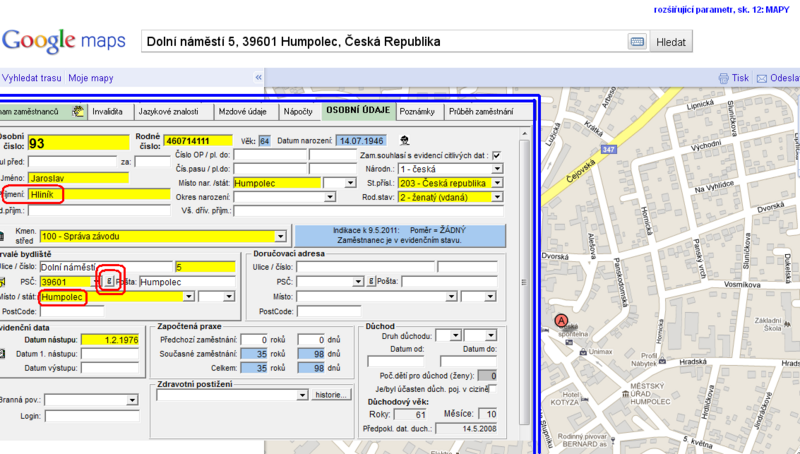Screen dimensions: 800x454
Task: Click the red marker A on the map
Action: click(561, 320)
